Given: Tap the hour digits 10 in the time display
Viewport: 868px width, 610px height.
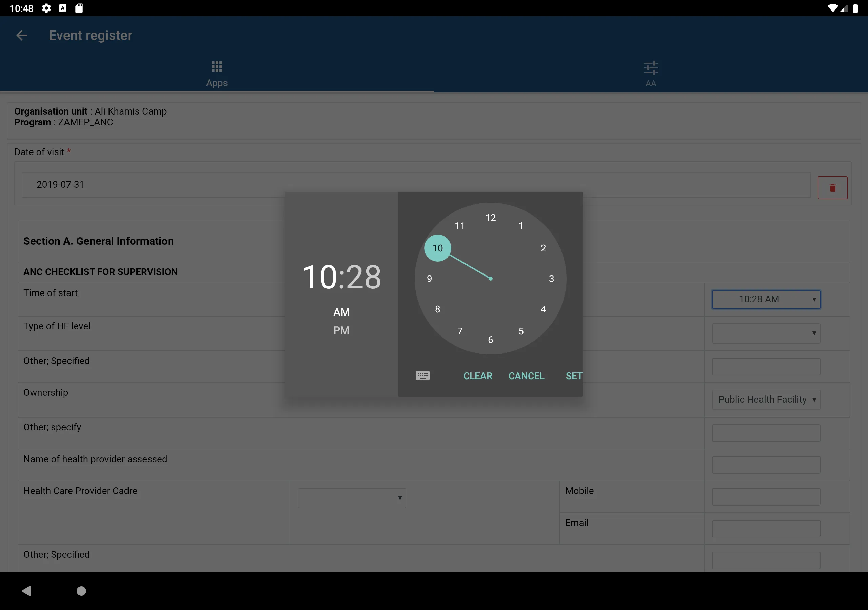Looking at the screenshot, I should click(x=319, y=277).
